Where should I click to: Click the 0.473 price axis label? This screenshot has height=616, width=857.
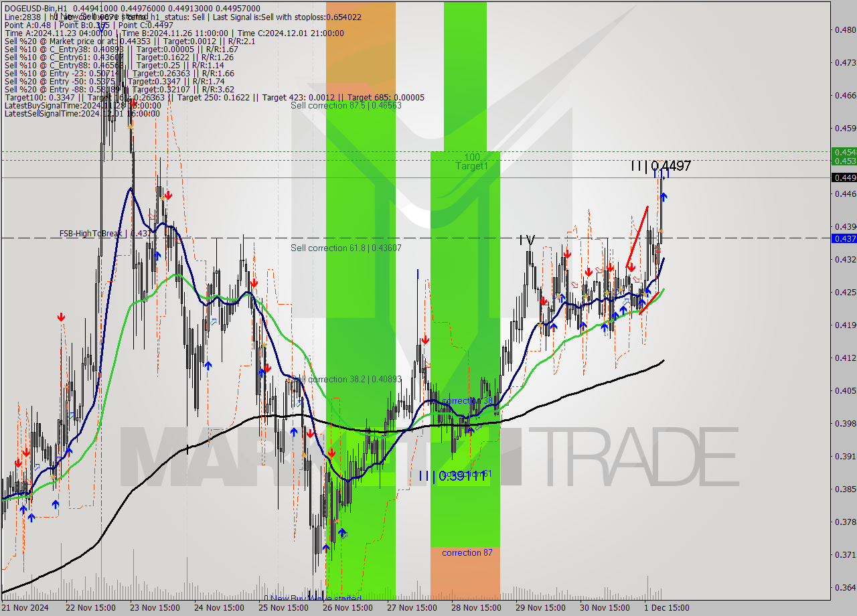[x=845, y=62]
